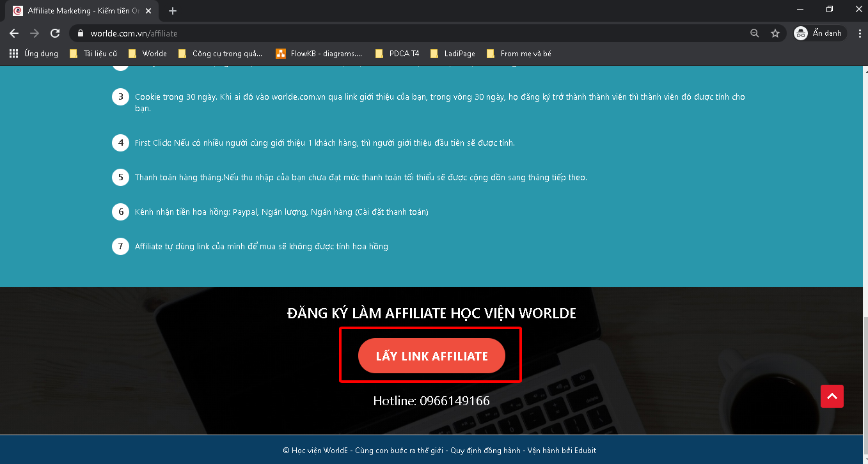This screenshot has width=868, height=464.
Task: Click the Hotline number 0966149166
Action: click(432, 401)
